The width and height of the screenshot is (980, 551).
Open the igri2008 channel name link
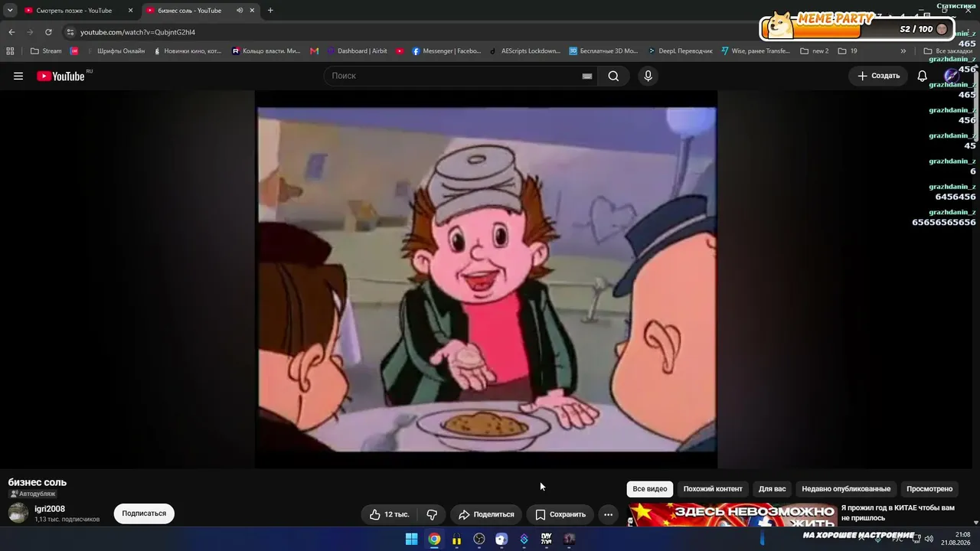click(50, 509)
